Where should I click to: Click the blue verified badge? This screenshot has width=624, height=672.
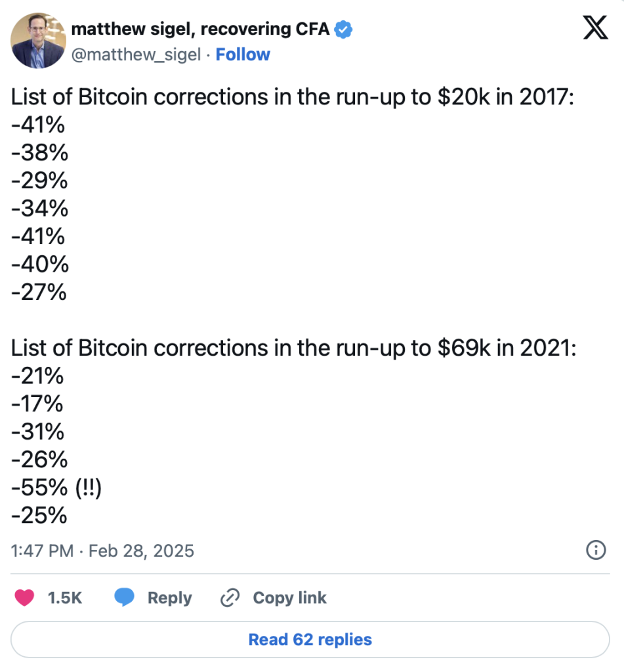click(345, 29)
